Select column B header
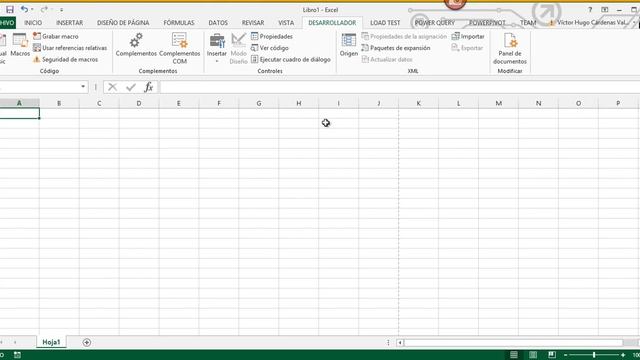Image resolution: width=640 pixels, height=360 pixels. click(x=59, y=104)
